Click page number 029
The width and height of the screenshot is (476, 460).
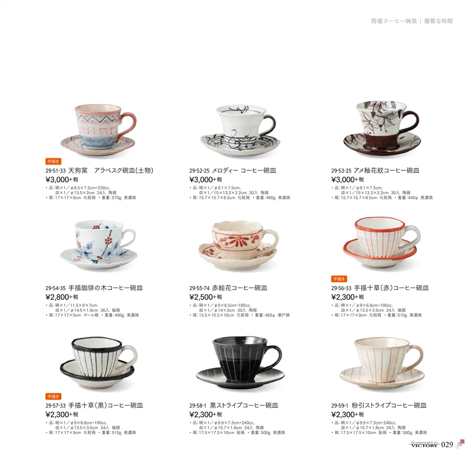tap(447, 445)
